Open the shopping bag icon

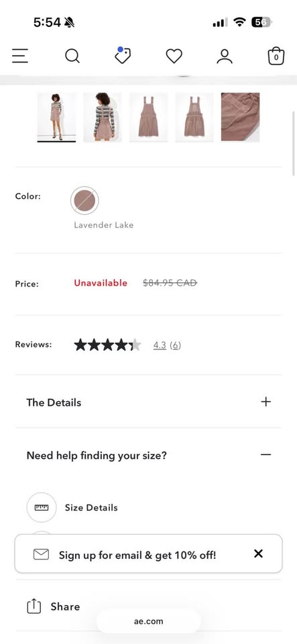click(276, 56)
